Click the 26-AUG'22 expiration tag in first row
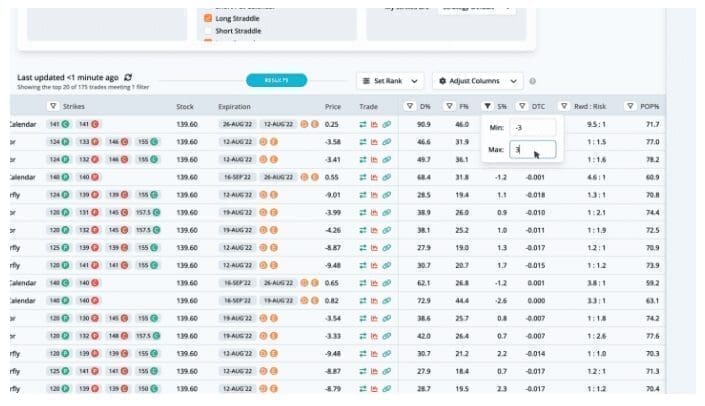The height and width of the screenshot is (406, 705). [238, 125]
